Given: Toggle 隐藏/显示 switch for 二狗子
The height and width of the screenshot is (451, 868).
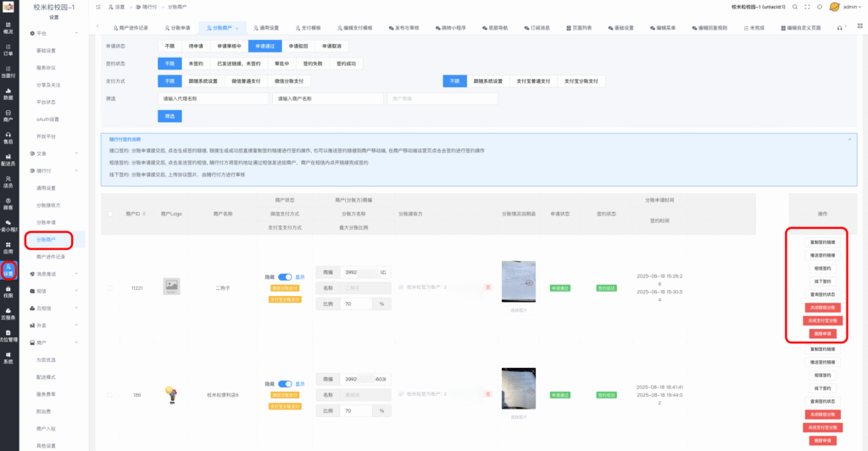Looking at the screenshot, I should [x=285, y=276].
